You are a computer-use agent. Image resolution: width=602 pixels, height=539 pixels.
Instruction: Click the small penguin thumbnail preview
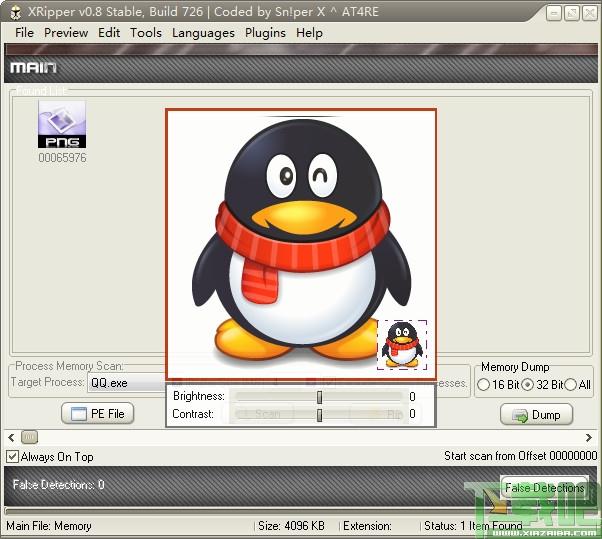402,345
